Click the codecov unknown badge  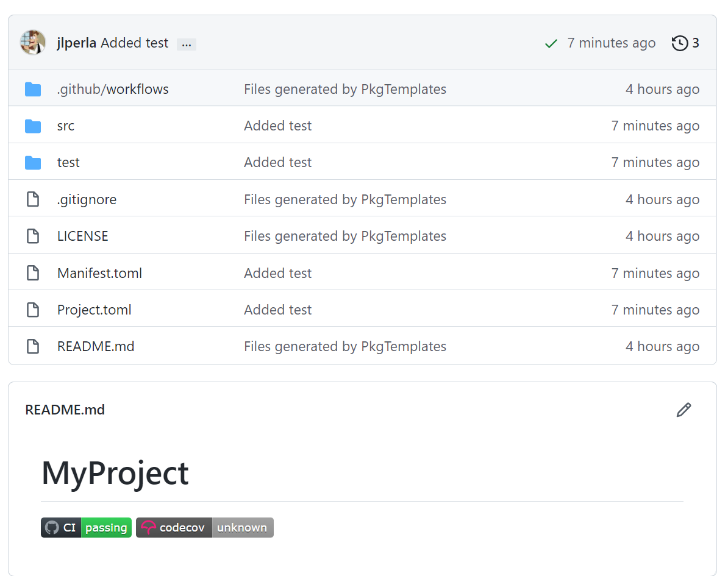point(204,528)
